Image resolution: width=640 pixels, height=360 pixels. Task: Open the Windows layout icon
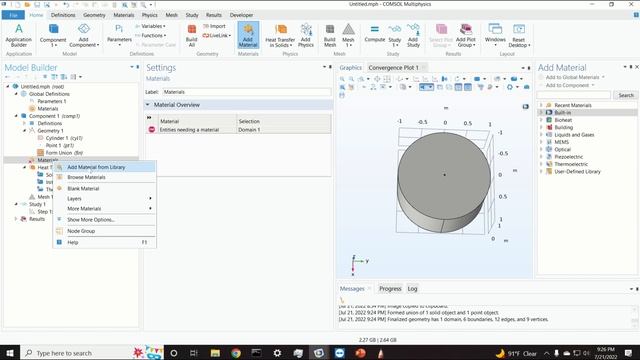(495, 34)
